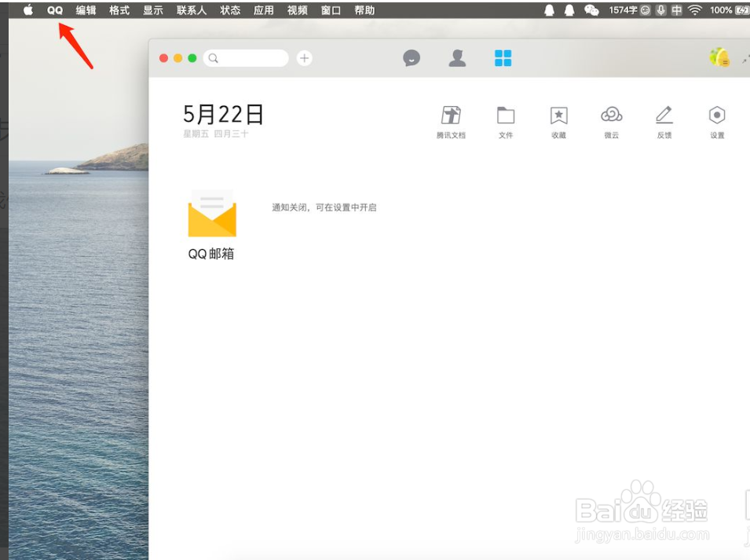Click the second QQ penguin menu bar icon

(x=569, y=10)
